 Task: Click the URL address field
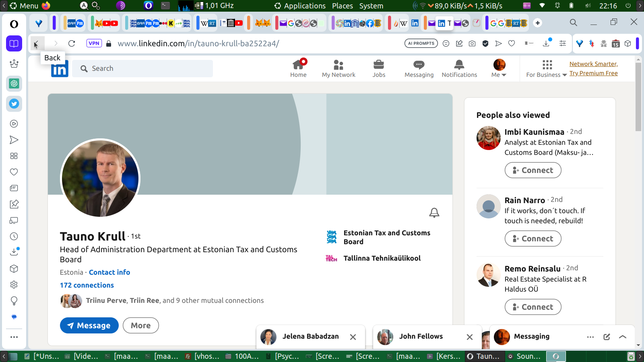pyautogui.click(x=258, y=43)
